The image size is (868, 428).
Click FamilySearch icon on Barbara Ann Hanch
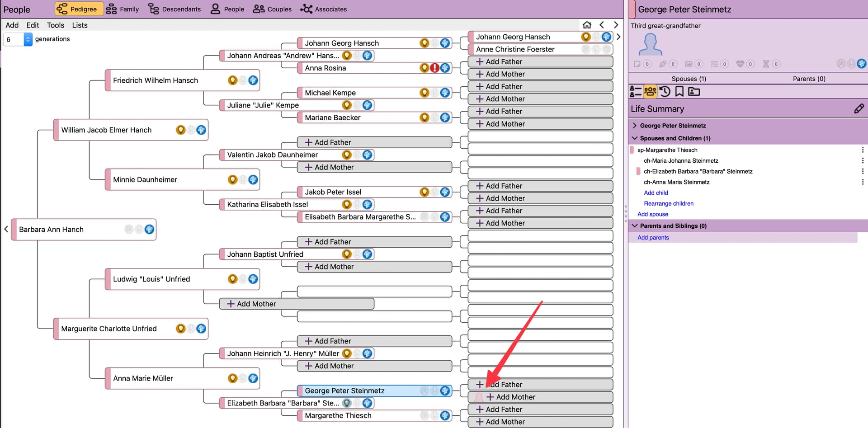pyautogui.click(x=150, y=230)
